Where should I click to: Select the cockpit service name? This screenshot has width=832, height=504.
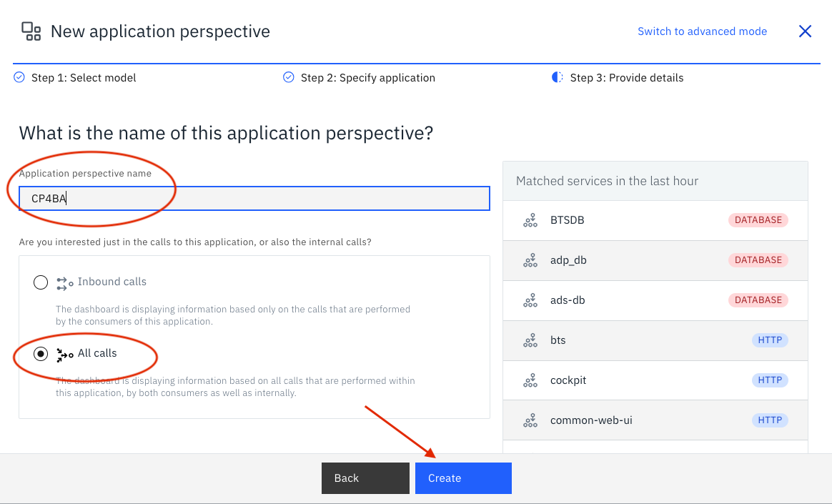click(568, 380)
